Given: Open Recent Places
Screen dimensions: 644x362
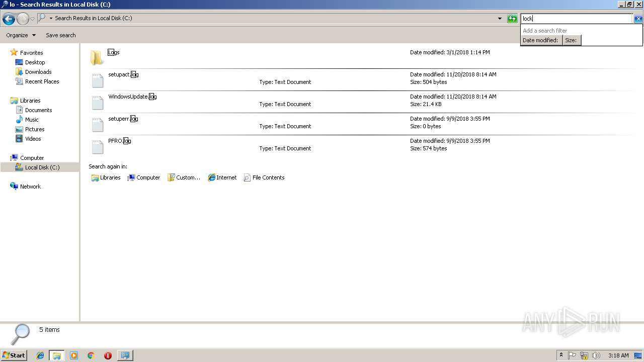Looking at the screenshot, I should tap(42, 81).
